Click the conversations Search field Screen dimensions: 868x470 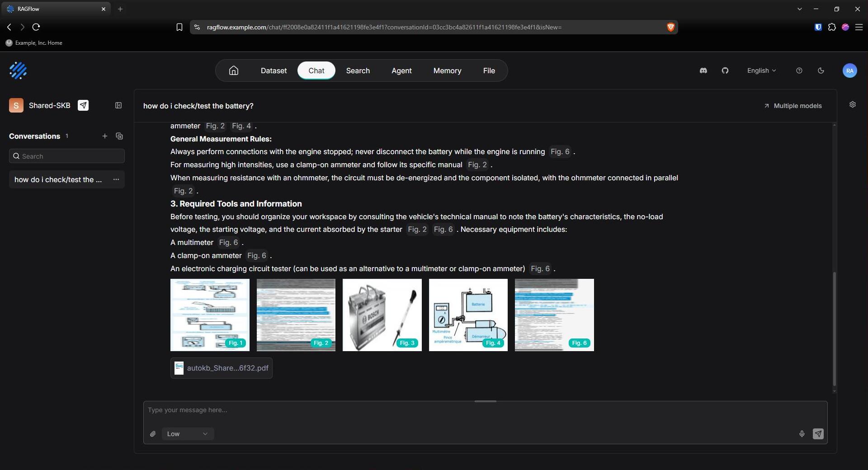coord(67,156)
